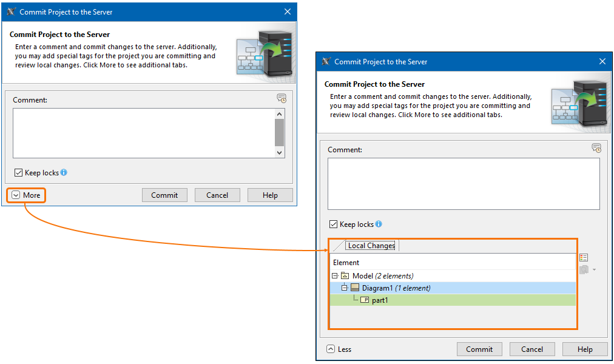Click Commit in the right dialog
Viewport: 614px width, 364px height.
[479, 349]
